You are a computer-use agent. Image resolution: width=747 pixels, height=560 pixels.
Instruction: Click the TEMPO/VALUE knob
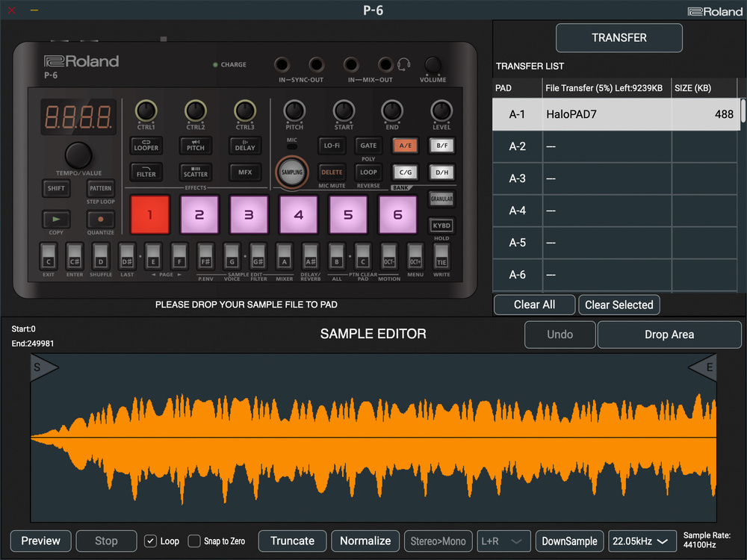pyautogui.click(x=78, y=155)
